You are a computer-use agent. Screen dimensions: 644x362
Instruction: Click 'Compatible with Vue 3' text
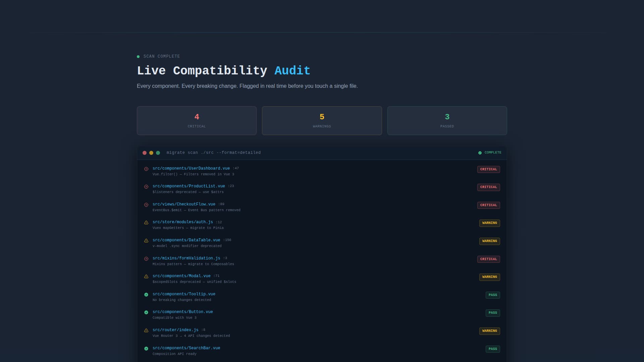[x=175, y=318]
